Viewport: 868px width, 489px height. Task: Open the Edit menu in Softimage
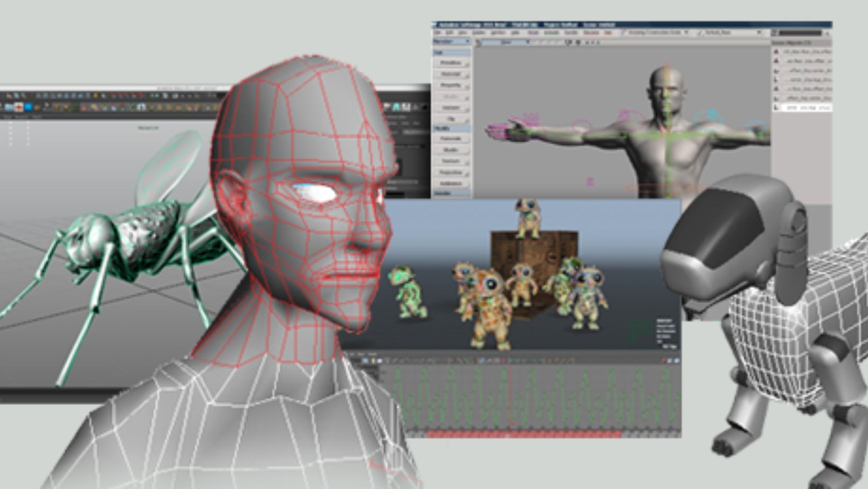point(450,32)
